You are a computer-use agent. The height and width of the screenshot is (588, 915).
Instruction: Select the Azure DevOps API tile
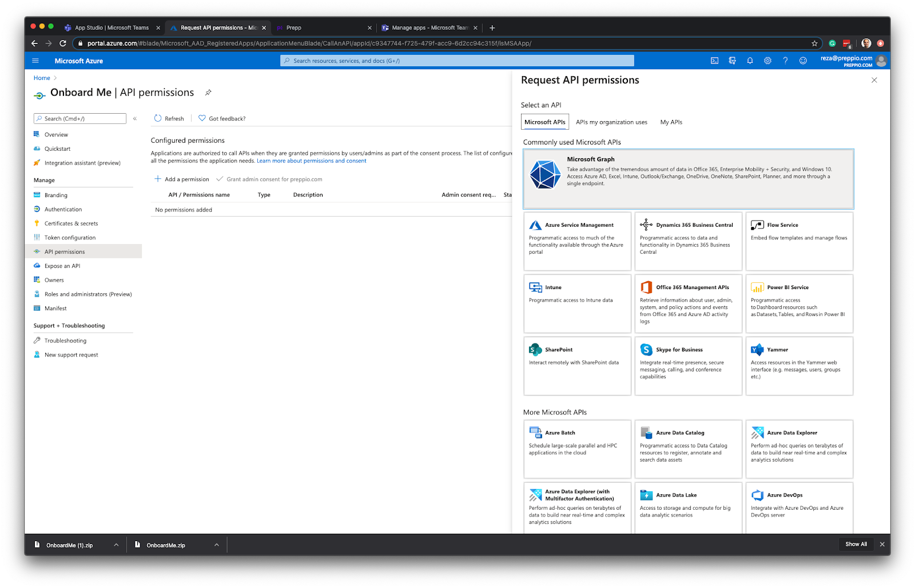pos(799,506)
